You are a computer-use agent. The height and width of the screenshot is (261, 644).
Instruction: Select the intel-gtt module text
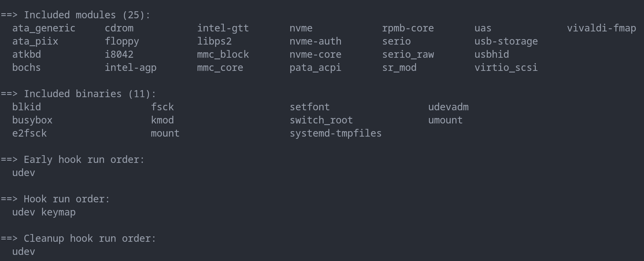[223, 28]
